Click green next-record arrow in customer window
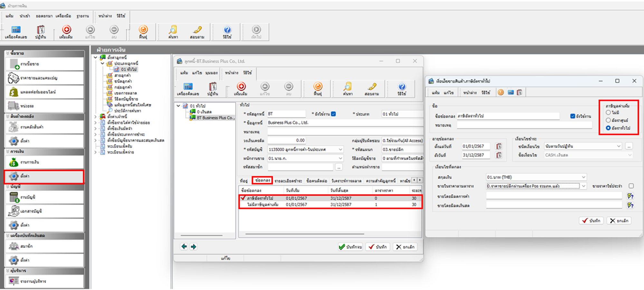The image size is (644, 290). 194,247
